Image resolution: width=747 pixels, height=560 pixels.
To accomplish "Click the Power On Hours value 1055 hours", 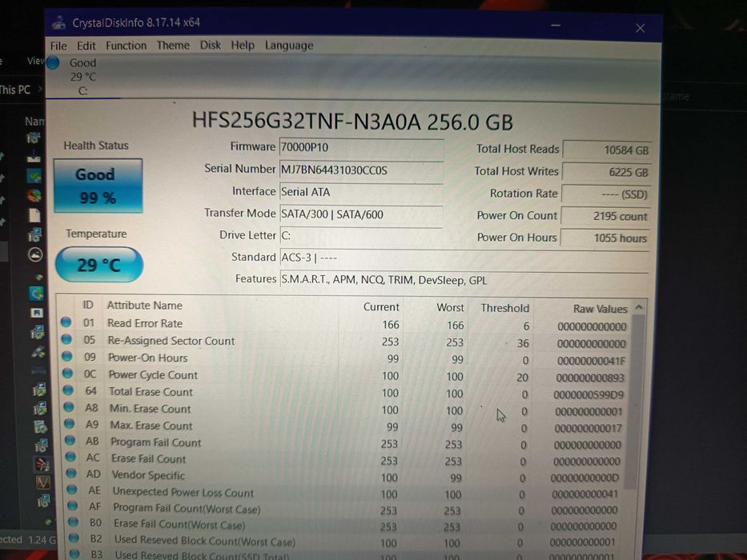I will pyautogui.click(x=605, y=238).
